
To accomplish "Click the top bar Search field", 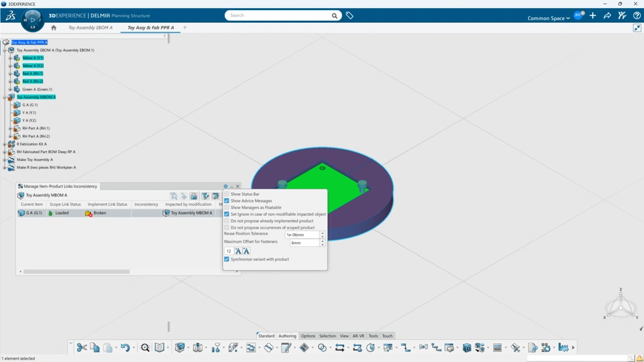I will [x=278, y=15].
